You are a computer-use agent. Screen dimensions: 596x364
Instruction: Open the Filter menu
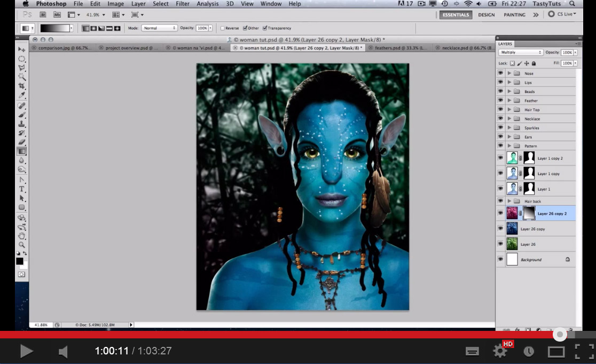[x=183, y=4]
